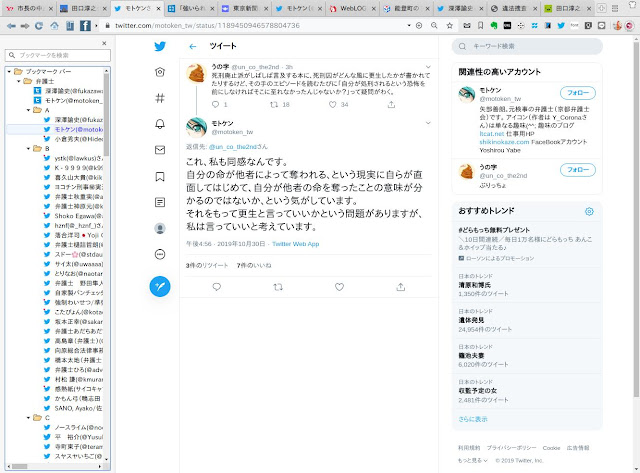The image size is (640, 473).
Task: Click the browser address bar URL
Action: pos(207,26)
